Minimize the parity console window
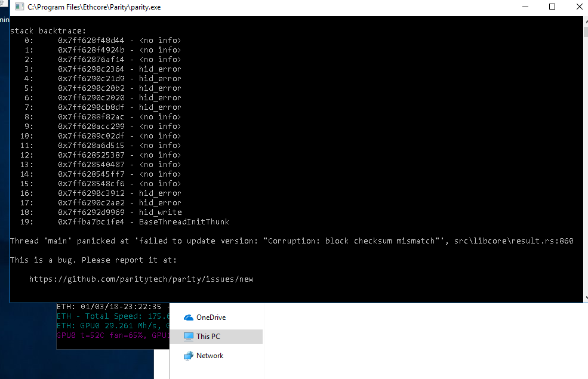The height and width of the screenshot is (379, 588). tap(525, 7)
